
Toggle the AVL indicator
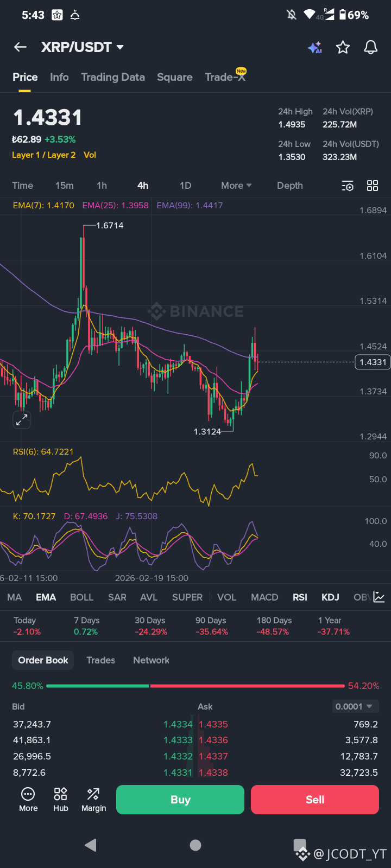pyautogui.click(x=149, y=597)
